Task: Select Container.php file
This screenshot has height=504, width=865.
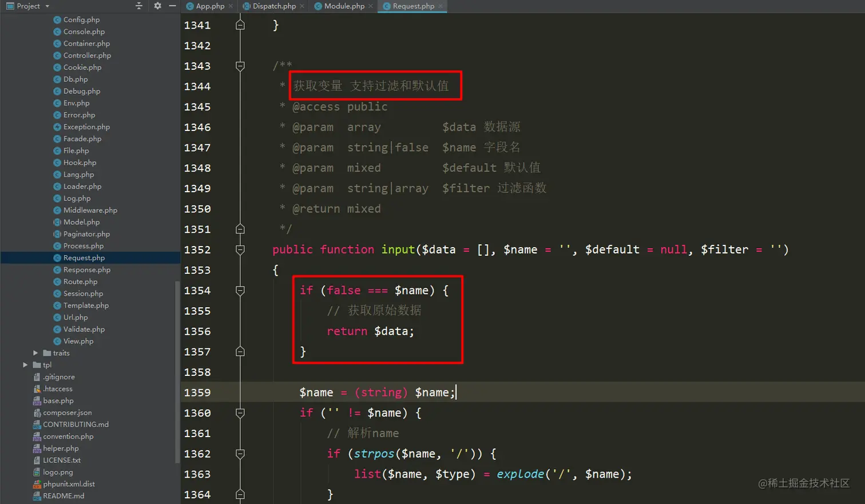Action: point(86,43)
